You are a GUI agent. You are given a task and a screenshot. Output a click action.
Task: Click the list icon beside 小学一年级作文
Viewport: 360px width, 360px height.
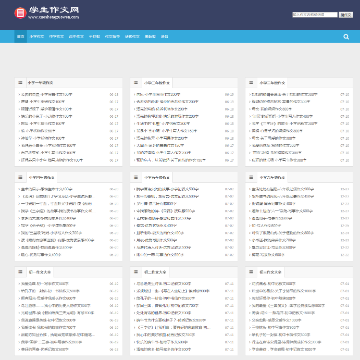point(20,82)
